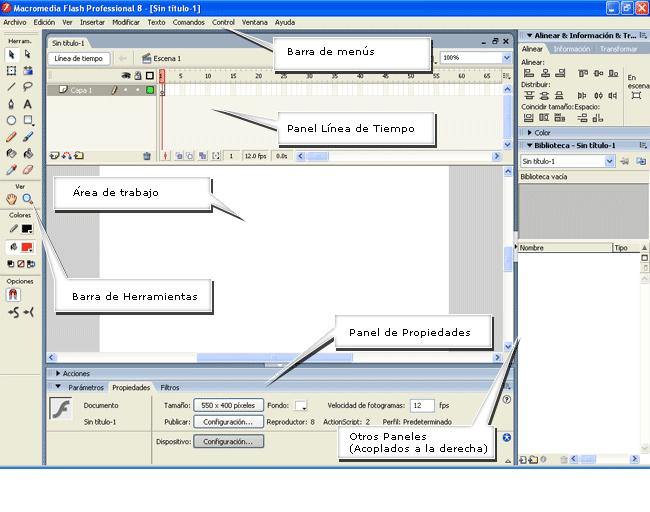Toggle Snap to Objects magnet option
Image resolution: width=650 pixels, height=512 pixels.
pyautogui.click(x=13, y=295)
